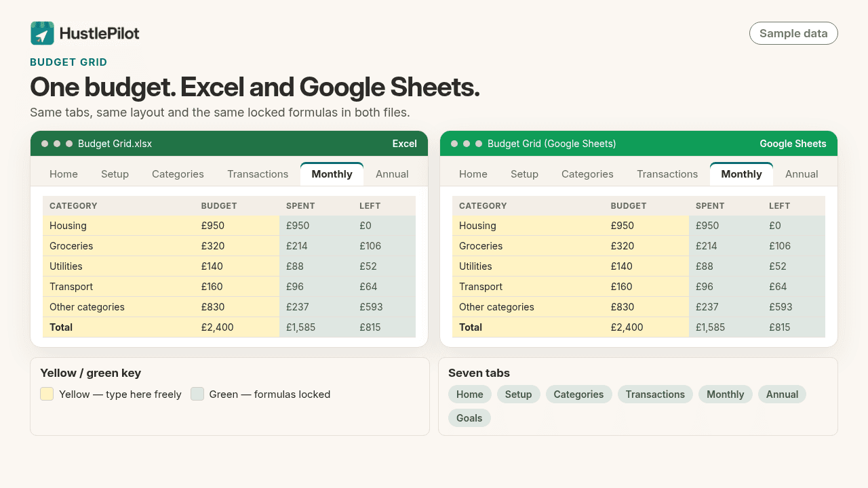868x488 pixels.
Task: Switch to Setup tab in Excel window
Action: (115, 174)
